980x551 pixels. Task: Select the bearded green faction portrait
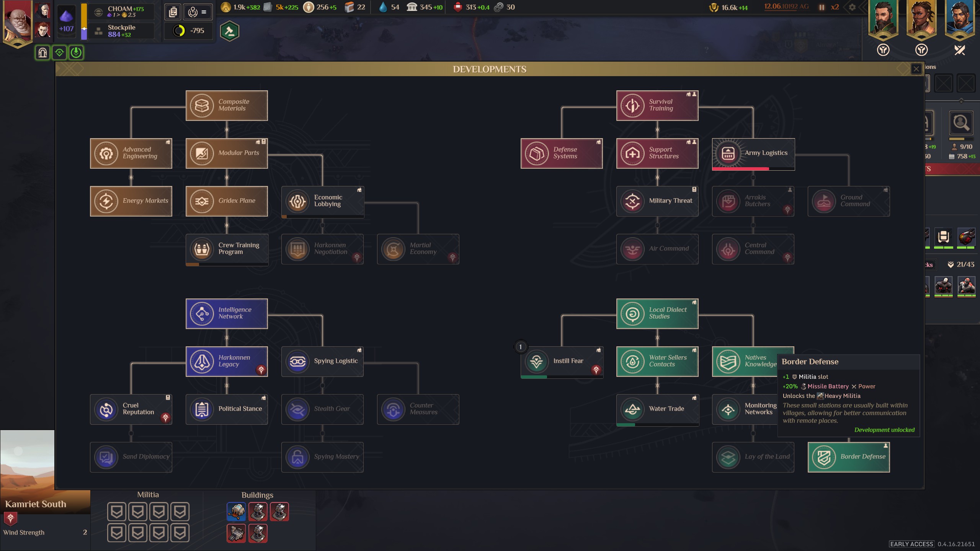pos(883,18)
